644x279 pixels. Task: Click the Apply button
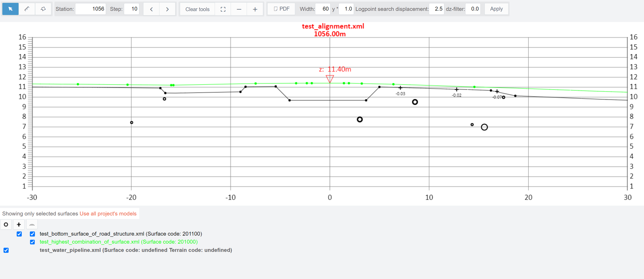click(496, 9)
